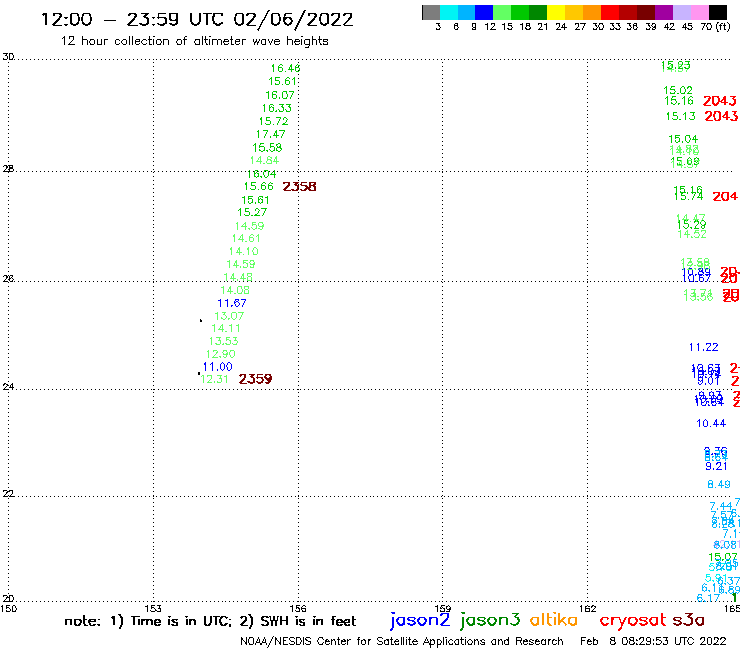Click the wave height value 13.53

(x=223, y=341)
